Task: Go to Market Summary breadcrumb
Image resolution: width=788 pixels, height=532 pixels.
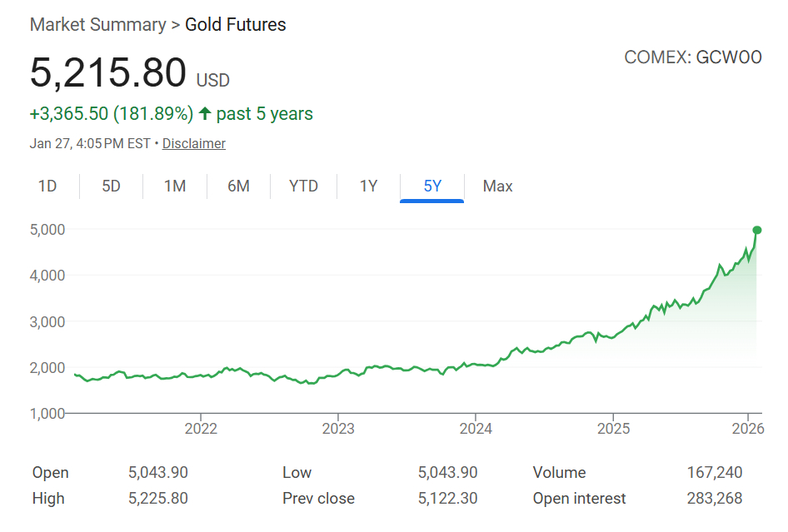Action: click(x=97, y=25)
